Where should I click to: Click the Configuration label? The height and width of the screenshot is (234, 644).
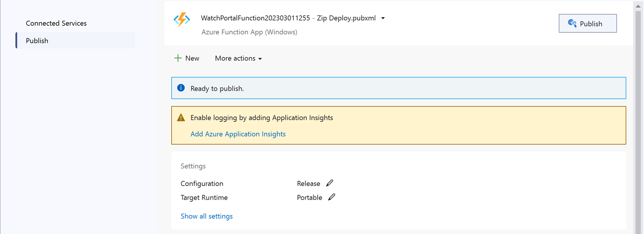[202, 184]
